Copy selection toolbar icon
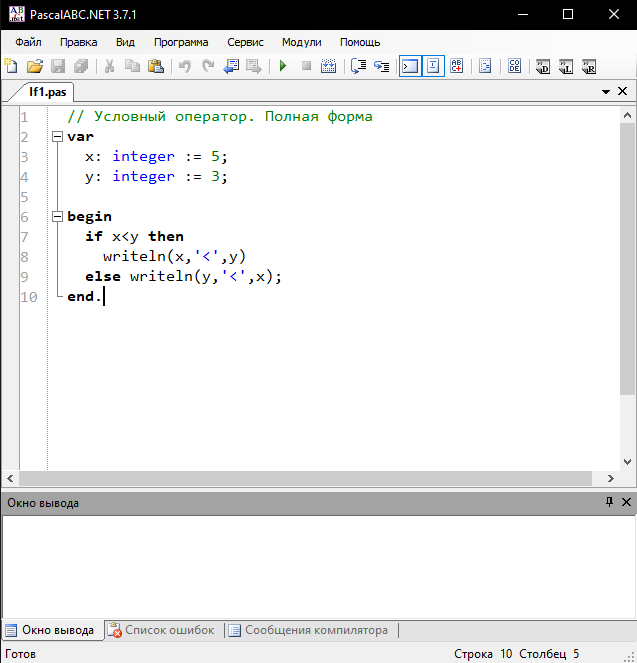This screenshot has width=637, height=663. [x=132, y=66]
